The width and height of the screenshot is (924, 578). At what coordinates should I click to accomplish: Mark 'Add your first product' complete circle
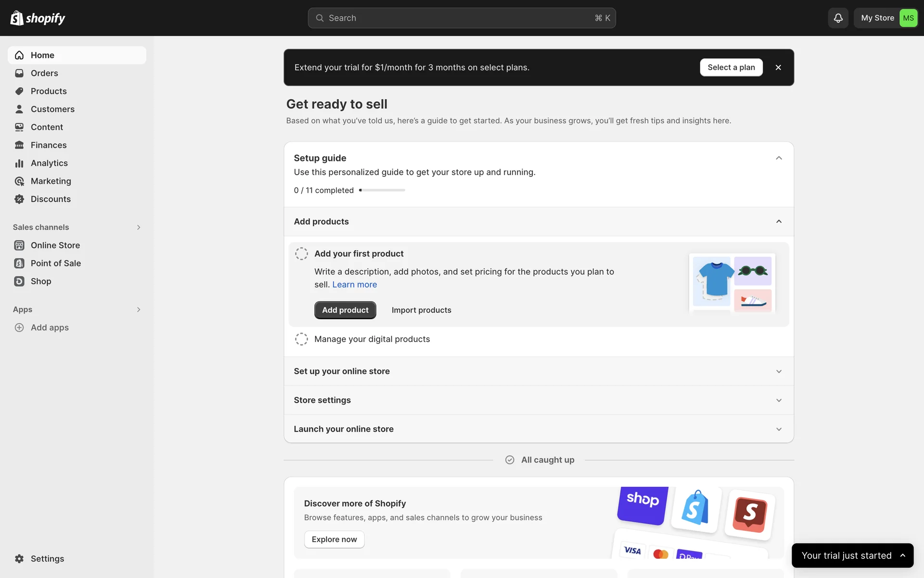[x=301, y=254]
